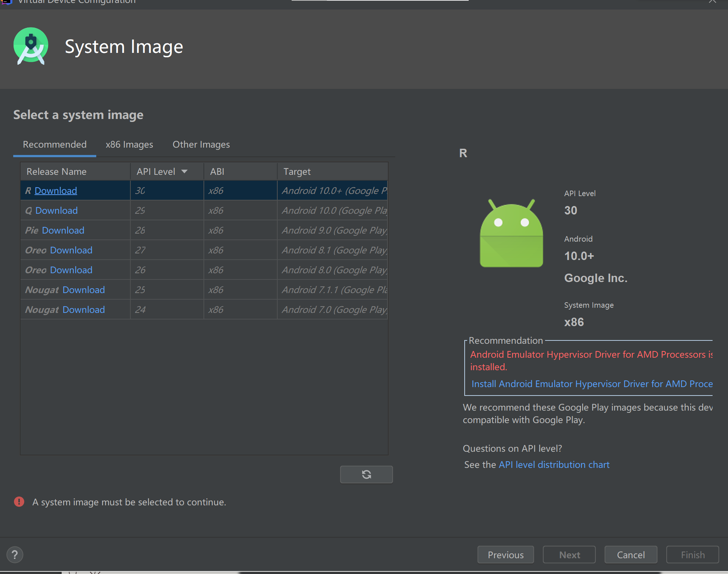Sort by API Level arrow

click(x=184, y=172)
